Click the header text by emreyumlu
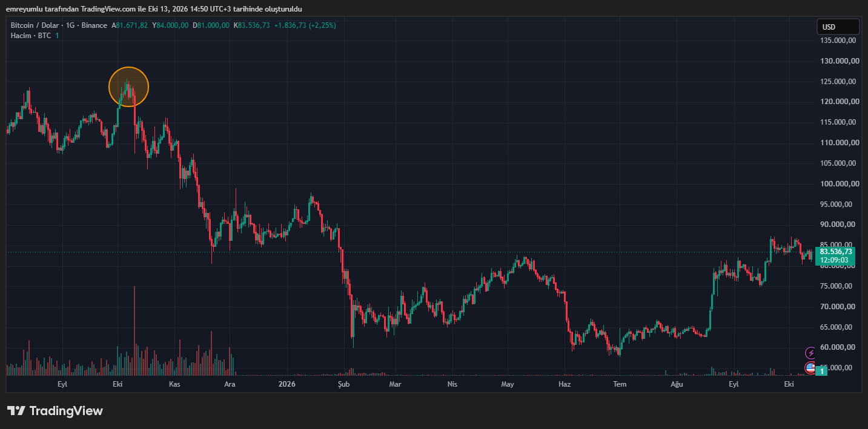 (x=154, y=9)
